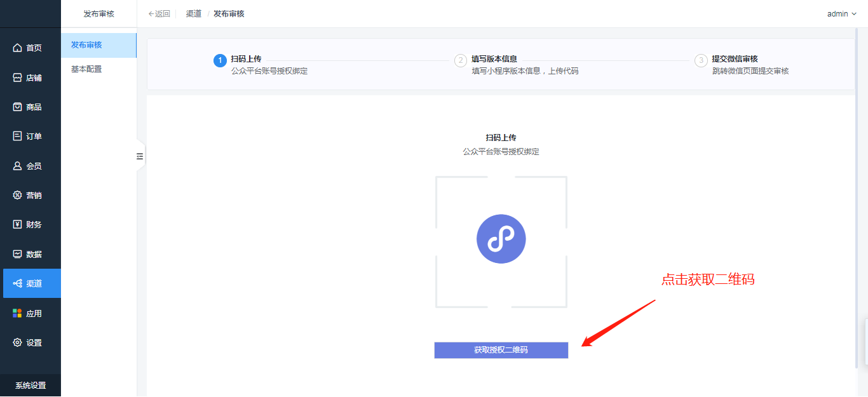
Task: Click the 发布审核 breadcrumb text
Action: pyautogui.click(x=229, y=13)
